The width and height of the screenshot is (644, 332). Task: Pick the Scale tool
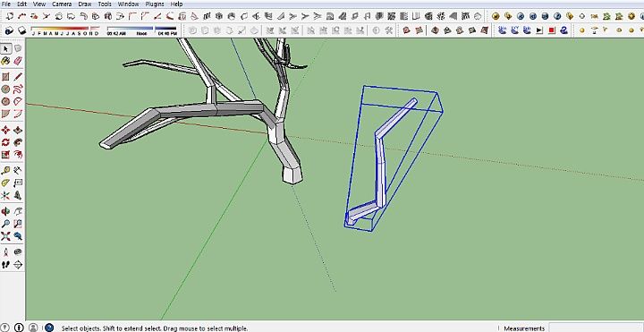coord(5,155)
